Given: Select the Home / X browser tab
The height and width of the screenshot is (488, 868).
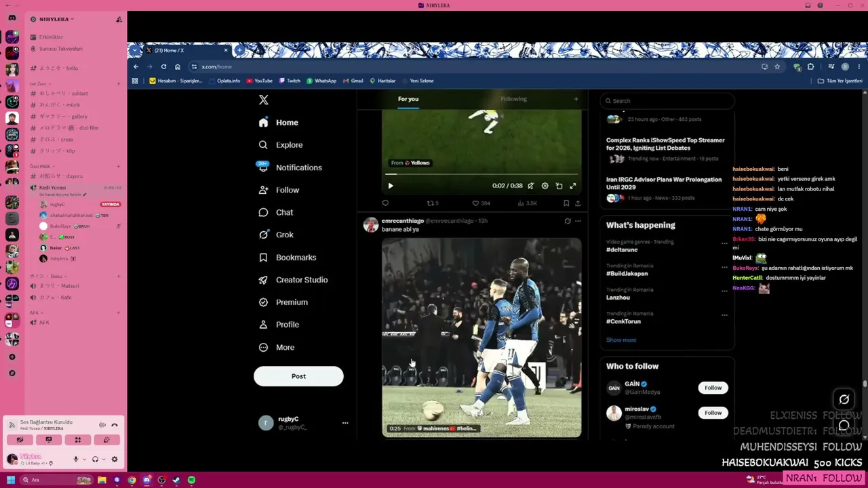Looking at the screenshot, I should click(187, 50).
